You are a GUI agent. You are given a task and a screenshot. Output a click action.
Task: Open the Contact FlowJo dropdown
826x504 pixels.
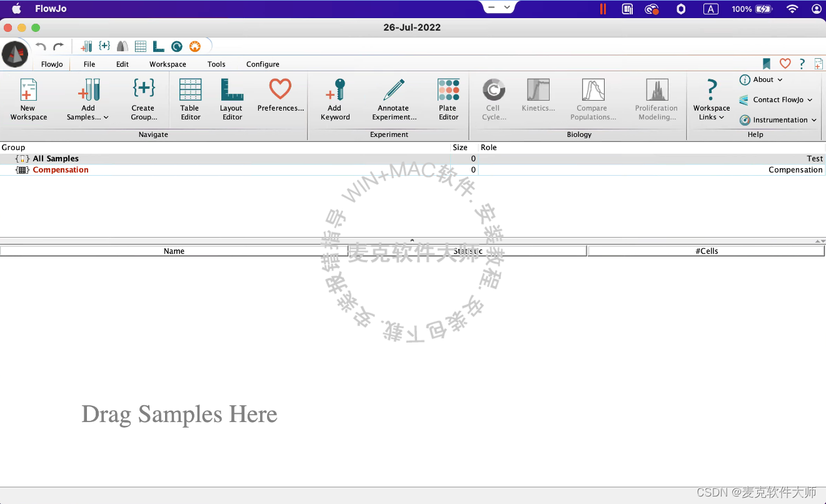[x=776, y=99]
